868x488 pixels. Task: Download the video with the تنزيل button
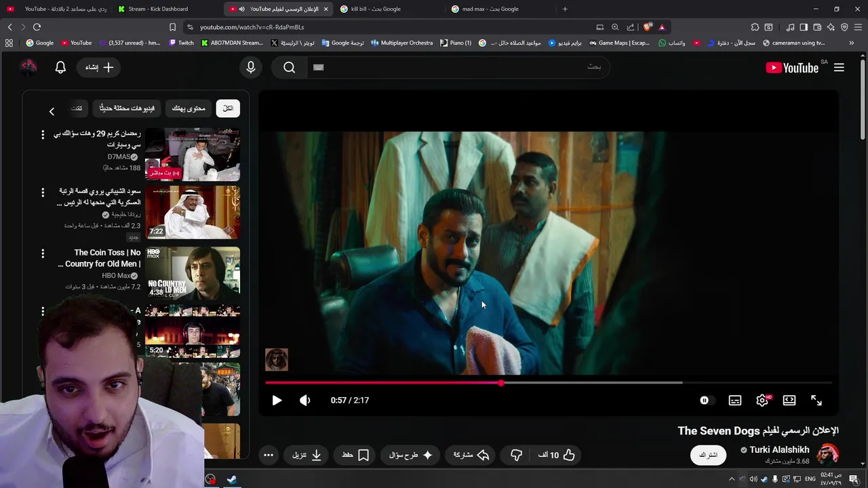click(x=307, y=455)
